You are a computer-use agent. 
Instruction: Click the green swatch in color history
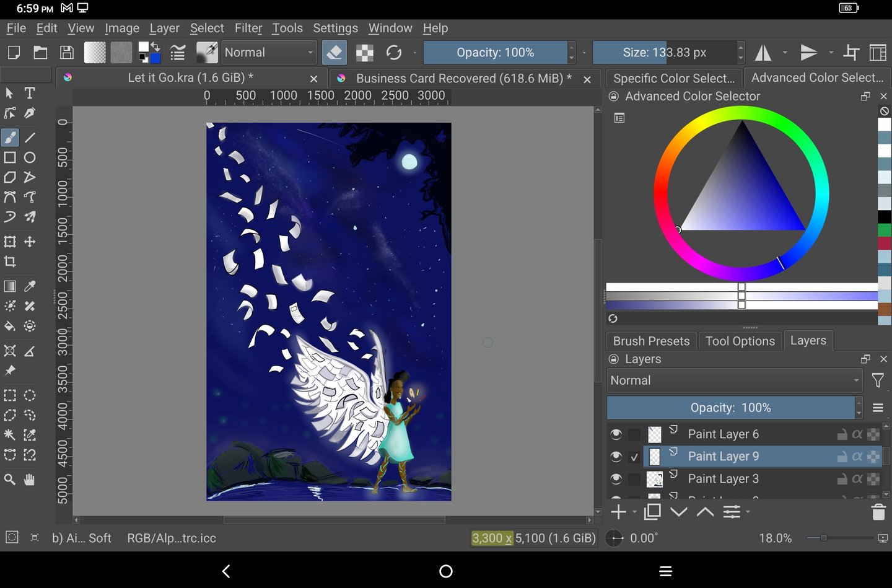pos(884,230)
